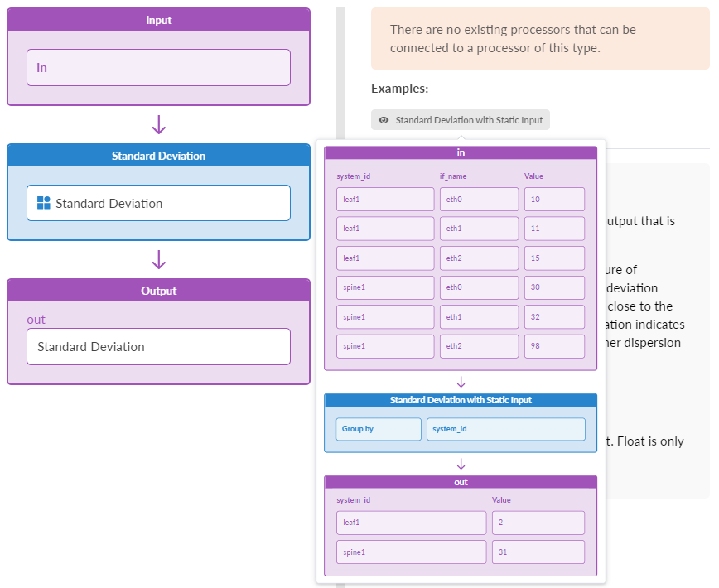
Task: Select the 'in' input stage field
Action: [x=158, y=68]
